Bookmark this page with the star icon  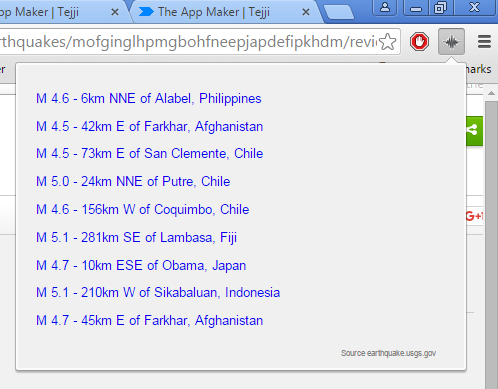tap(387, 42)
